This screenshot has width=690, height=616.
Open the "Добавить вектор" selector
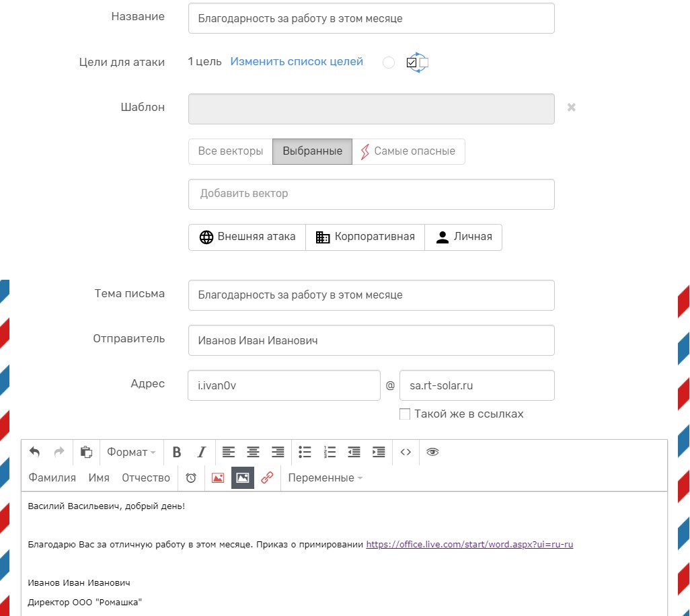tap(371, 194)
